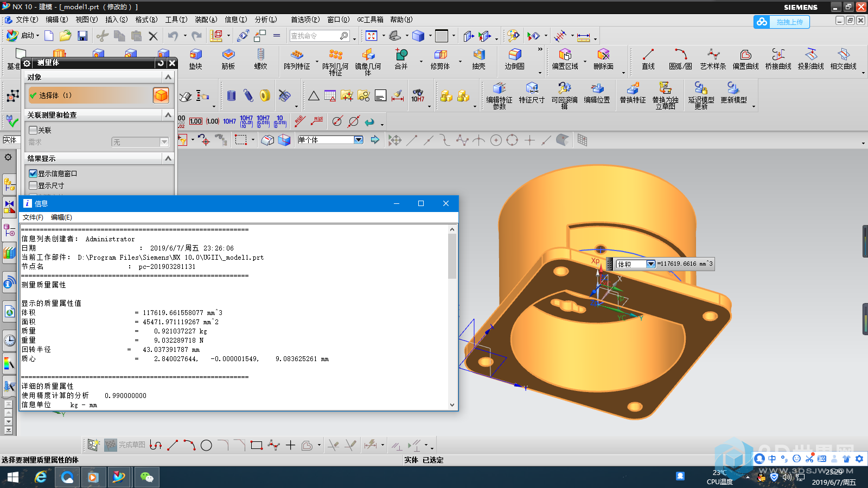Screen dimensions: 868x488
Task: Collapse the 关联测量和检查 section
Action: pos(168,115)
